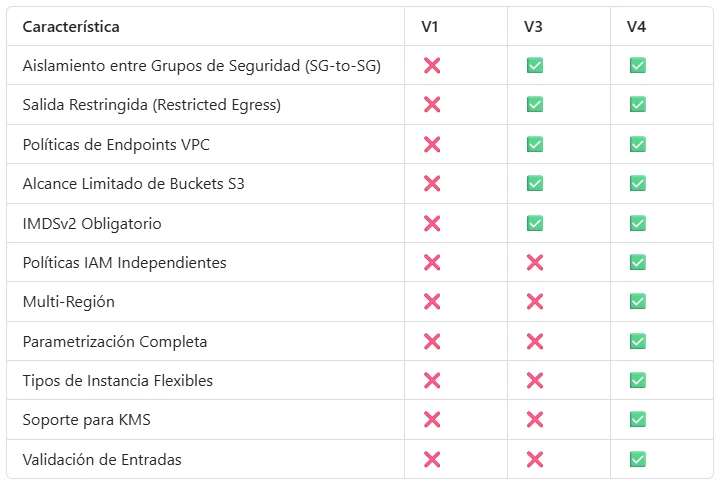Screen dimensions: 721x487
Task: Click the green check for Salida Restringida in V3
Action: [x=535, y=104]
